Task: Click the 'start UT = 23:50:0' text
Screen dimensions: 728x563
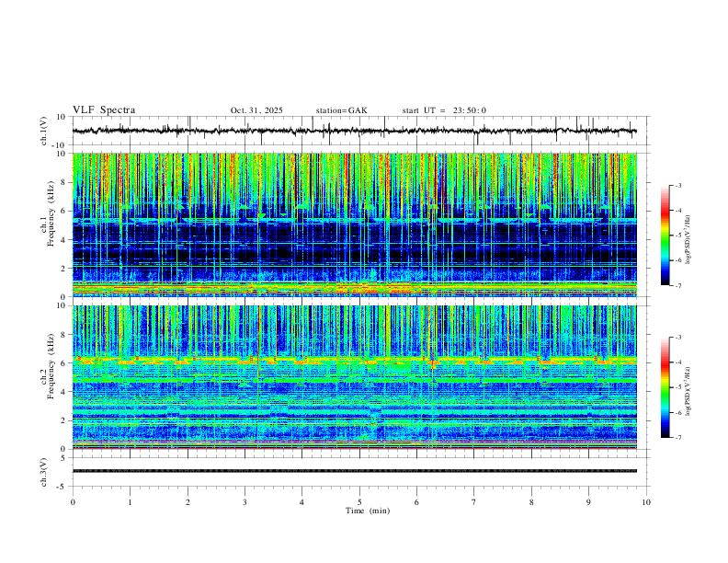Action: pyautogui.click(x=444, y=110)
